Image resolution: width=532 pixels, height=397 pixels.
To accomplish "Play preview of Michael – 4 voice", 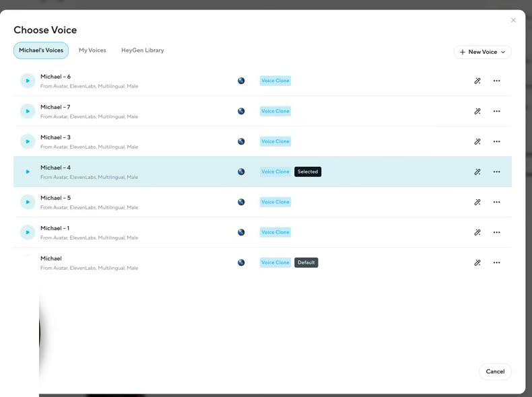I will (x=28, y=172).
